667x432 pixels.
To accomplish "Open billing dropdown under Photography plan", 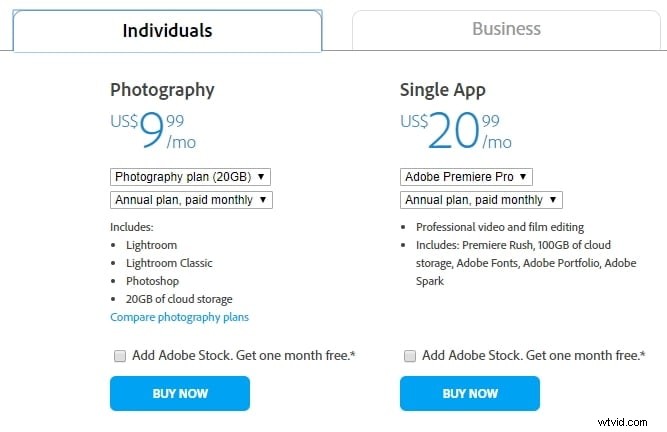I will (x=191, y=200).
